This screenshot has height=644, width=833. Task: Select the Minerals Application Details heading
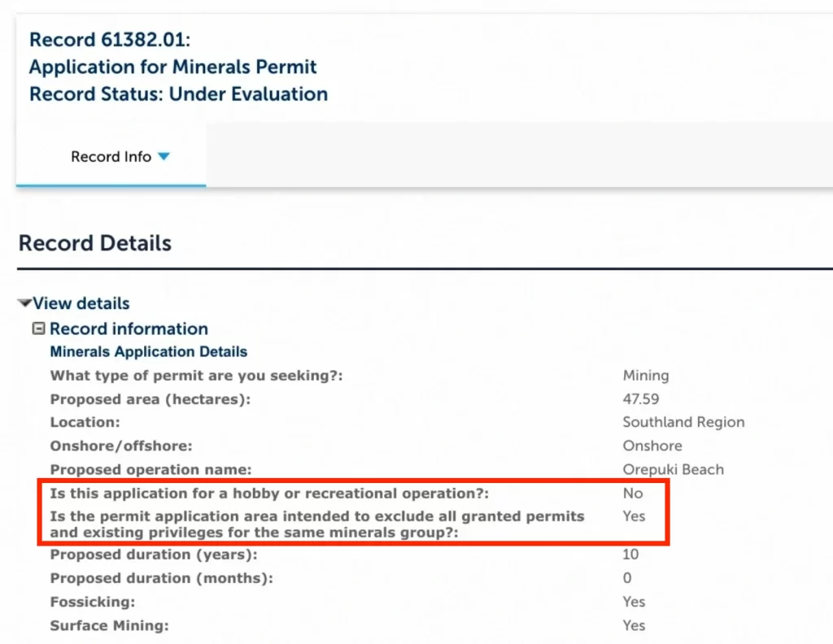click(x=149, y=352)
